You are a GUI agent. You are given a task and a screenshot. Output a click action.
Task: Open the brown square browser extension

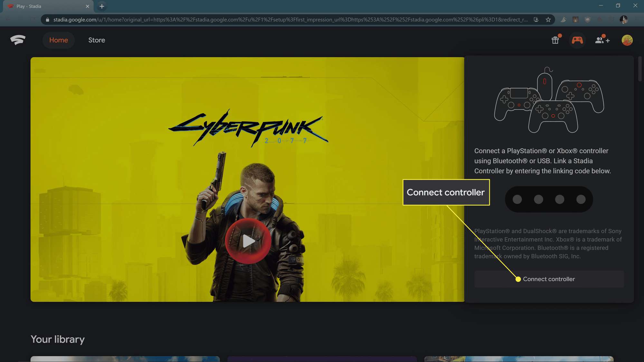coord(575,20)
